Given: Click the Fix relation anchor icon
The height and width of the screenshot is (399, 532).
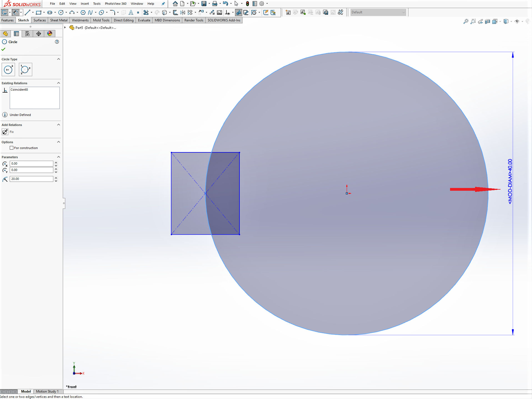Looking at the screenshot, I should [x=5, y=132].
